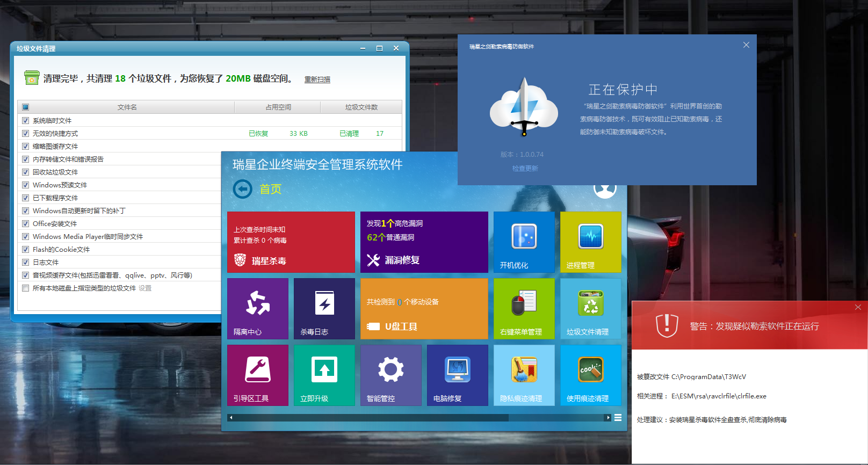Viewport: 868px width, 465px height.
Task: Click the warning shield icon in the red alert
Action: coord(667,325)
